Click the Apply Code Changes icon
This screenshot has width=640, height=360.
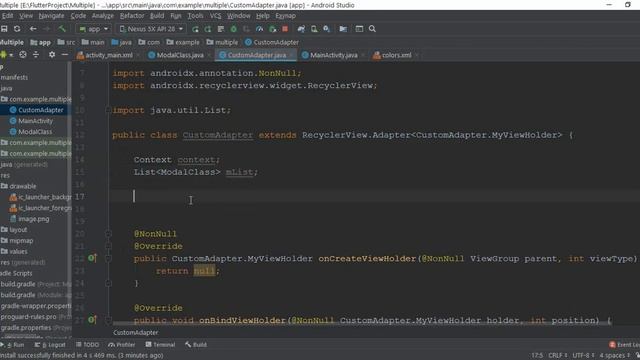(221, 29)
